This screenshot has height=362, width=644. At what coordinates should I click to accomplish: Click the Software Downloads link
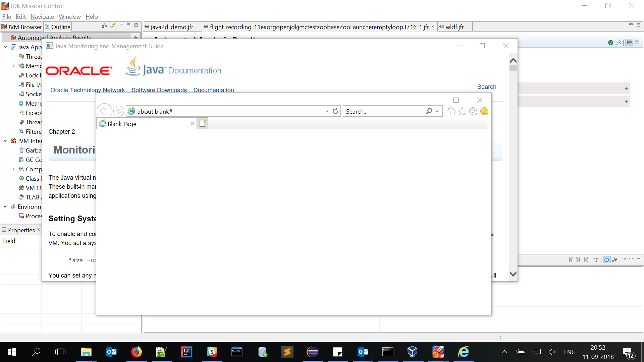tap(159, 90)
